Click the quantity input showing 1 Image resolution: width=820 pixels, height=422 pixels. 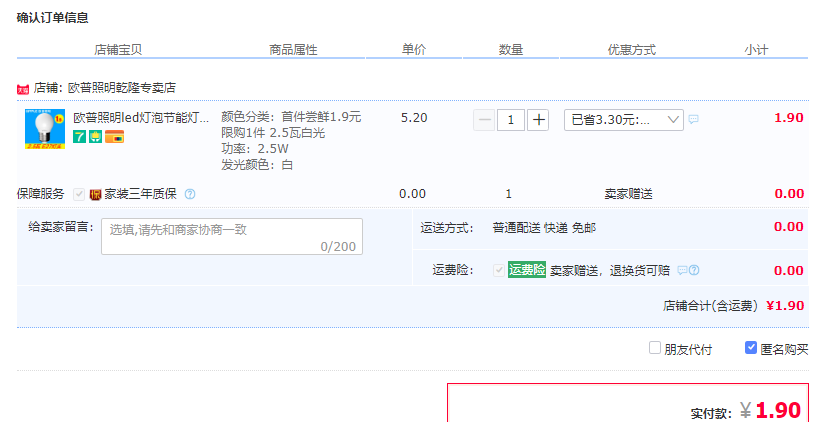pos(511,120)
